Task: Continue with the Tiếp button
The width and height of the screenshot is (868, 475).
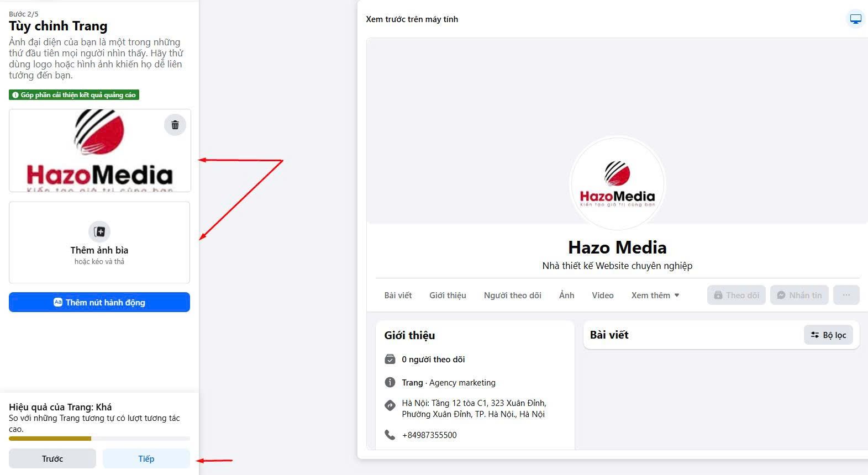Action: (146, 458)
